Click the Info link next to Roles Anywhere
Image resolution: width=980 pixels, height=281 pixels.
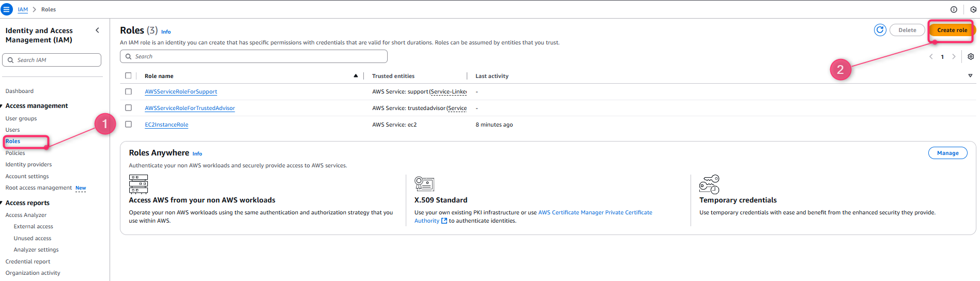197,154
